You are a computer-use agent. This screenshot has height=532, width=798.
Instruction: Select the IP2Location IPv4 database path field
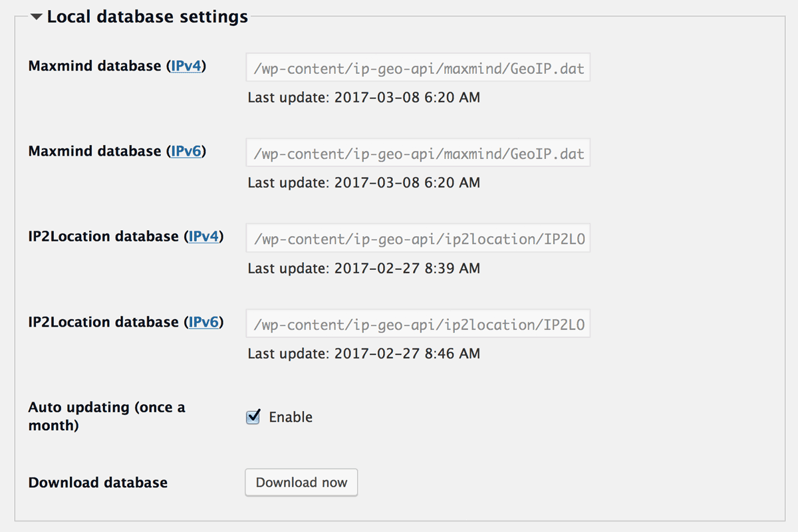[x=418, y=238]
